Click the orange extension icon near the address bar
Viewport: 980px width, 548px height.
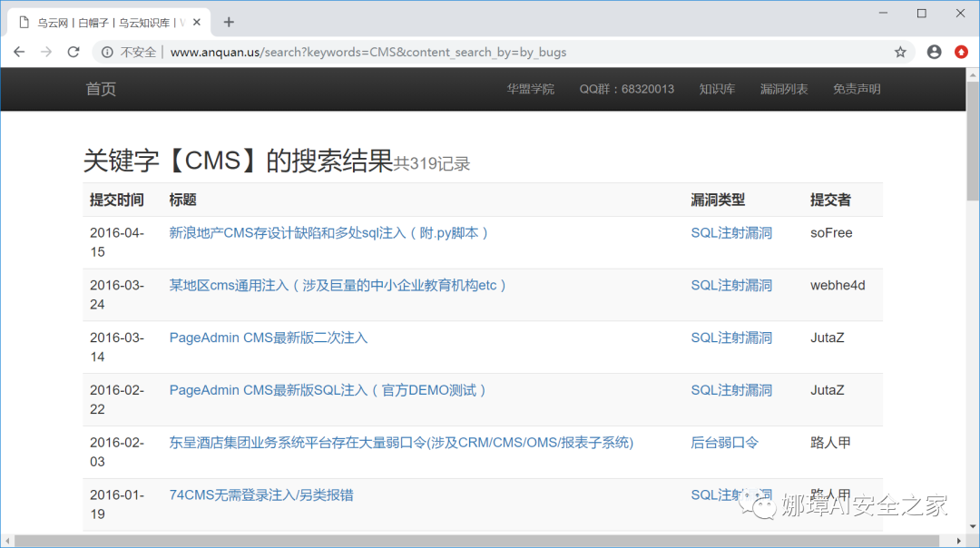click(961, 52)
